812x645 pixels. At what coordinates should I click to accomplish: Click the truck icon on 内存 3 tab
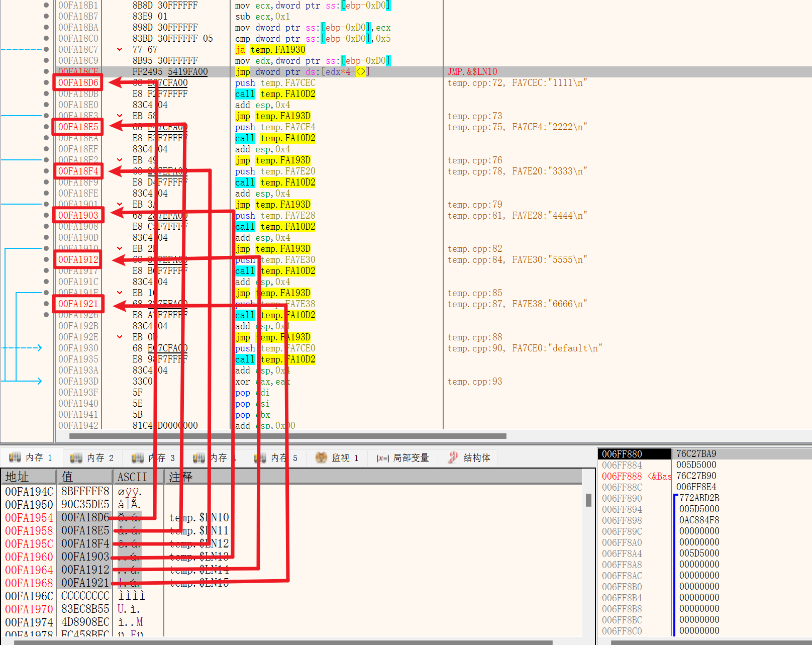tap(137, 457)
